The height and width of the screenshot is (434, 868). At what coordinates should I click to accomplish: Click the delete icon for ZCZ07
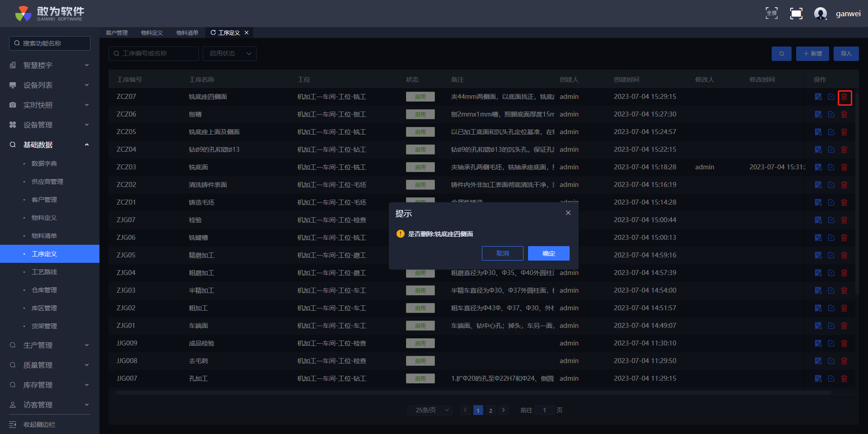[844, 97]
